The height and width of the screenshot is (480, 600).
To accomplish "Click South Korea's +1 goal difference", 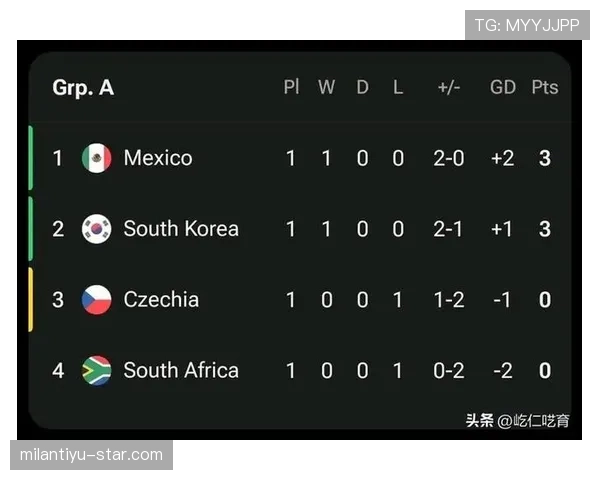I will coord(502,229).
